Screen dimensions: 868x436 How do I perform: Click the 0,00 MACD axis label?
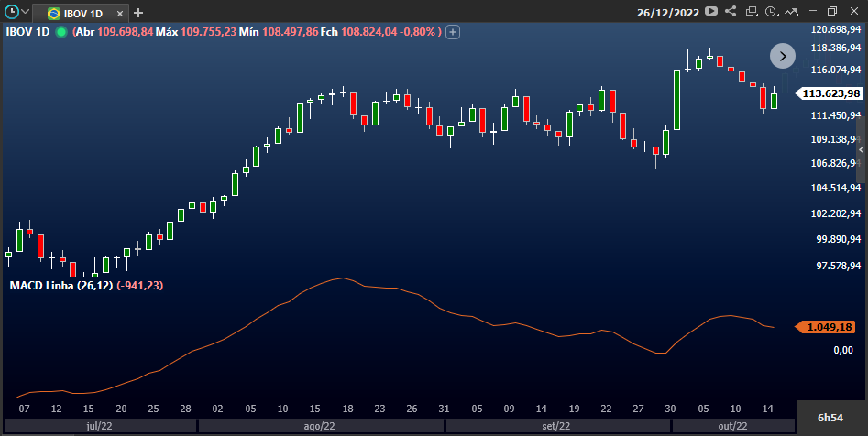[x=843, y=350]
